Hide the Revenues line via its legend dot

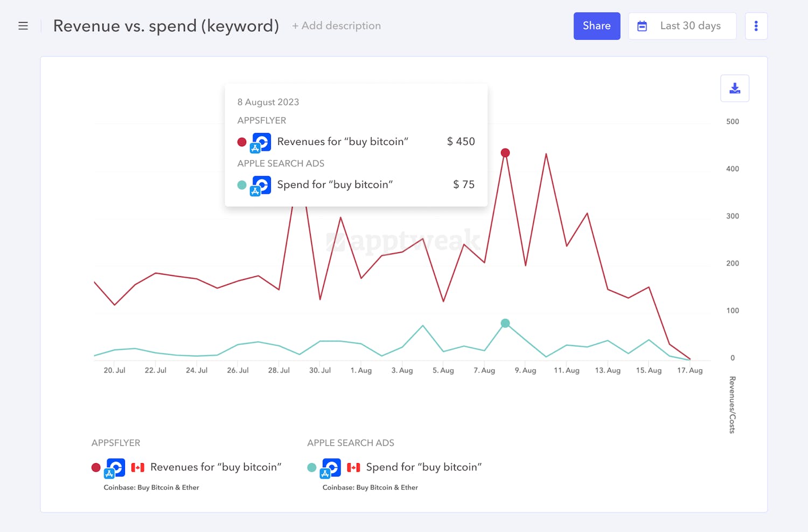coord(96,467)
